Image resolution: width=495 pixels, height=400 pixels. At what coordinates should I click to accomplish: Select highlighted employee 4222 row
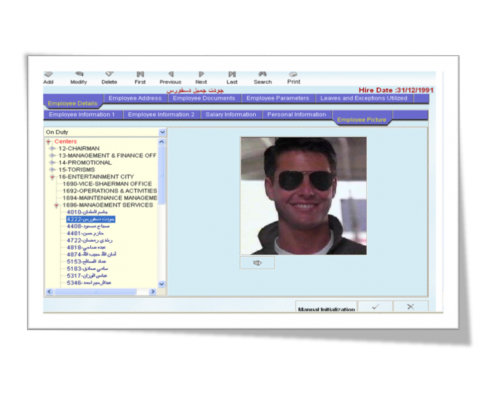(x=91, y=219)
